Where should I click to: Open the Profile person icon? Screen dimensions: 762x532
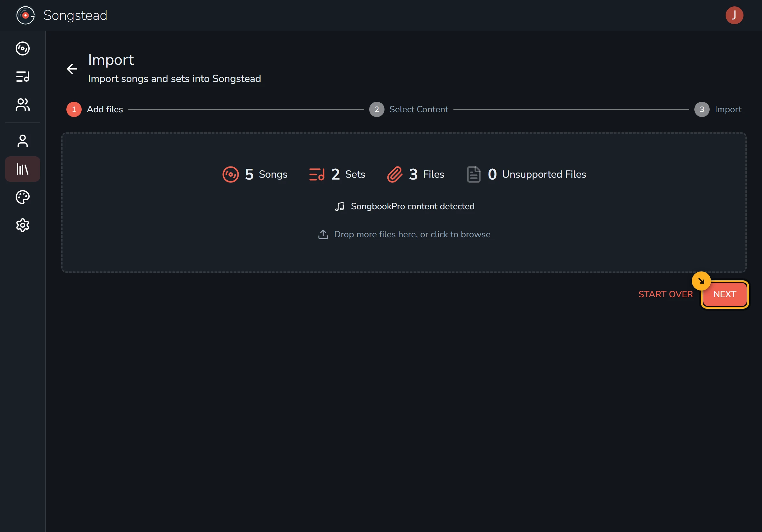(23, 141)
